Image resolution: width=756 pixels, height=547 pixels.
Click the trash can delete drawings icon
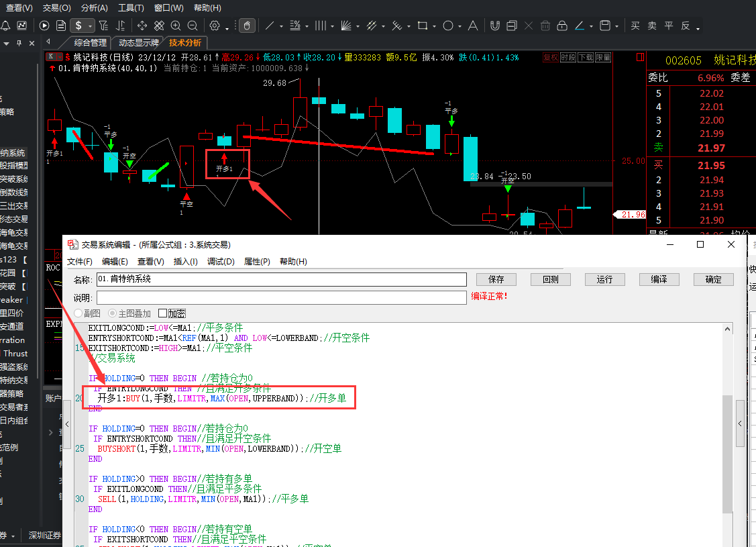pyautogui.click(x=545, y=26)
